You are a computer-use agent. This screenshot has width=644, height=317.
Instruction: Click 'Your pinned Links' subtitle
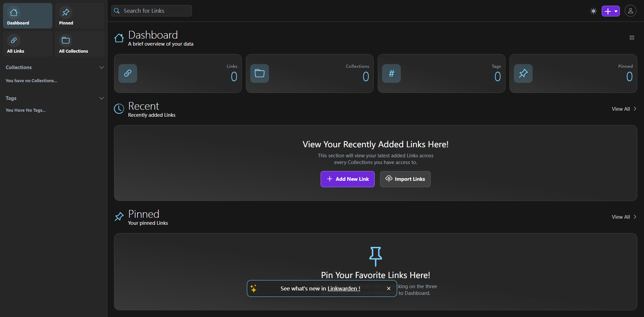pyautogui.click(x=148, y=223)
